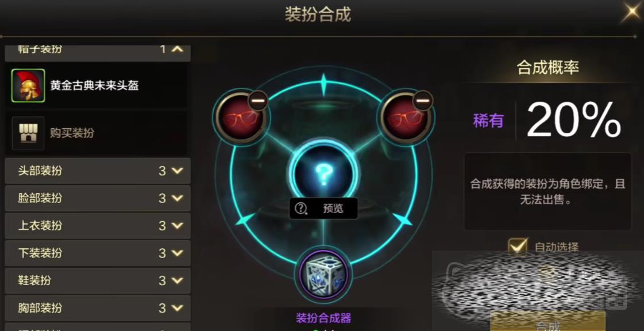Image resolution: width=644 pixels, height=331 pixels.
Task: Toggle the 自动选择 checkbox
Action: tap(518, 247)
